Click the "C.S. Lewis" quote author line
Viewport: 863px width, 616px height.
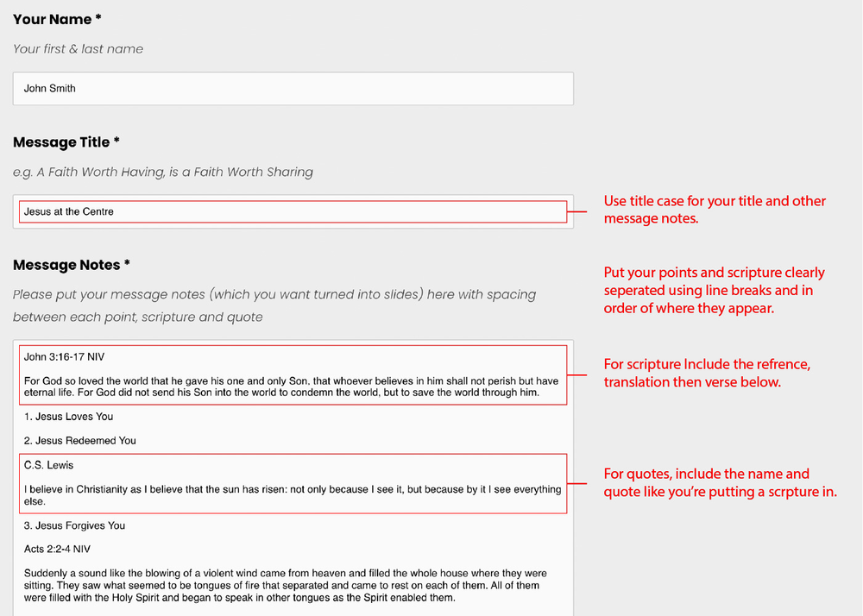coord(49,465)
